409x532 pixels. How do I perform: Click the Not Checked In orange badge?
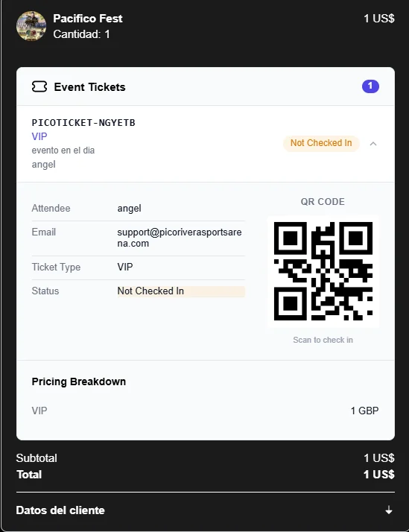pyautogui.click(x=321, y=143)
